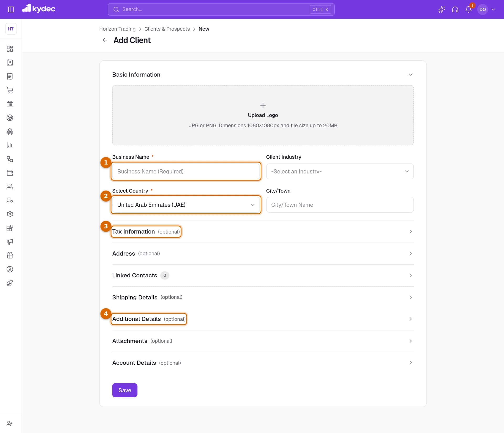Image resolution: width=504 pixels, height=433 pixels.
Task: Go to Horizon Trading breadcrumb
Action: [x=117, y=29]
